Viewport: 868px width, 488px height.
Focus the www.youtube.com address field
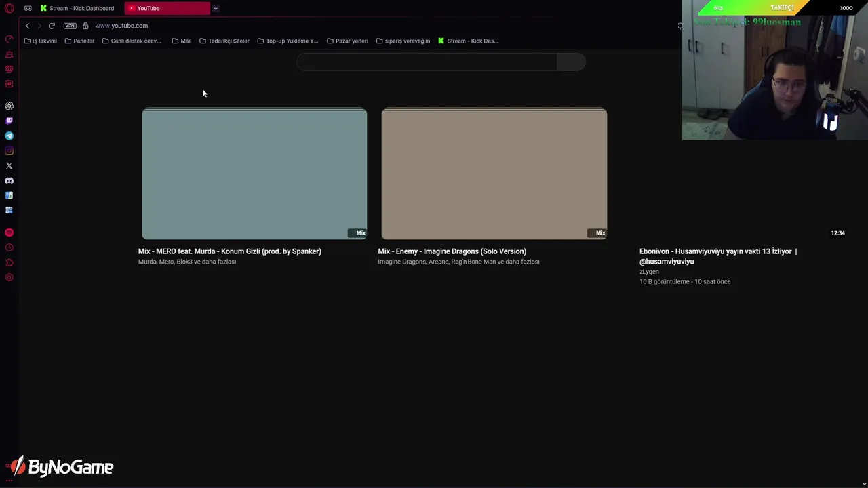[121, 26]
